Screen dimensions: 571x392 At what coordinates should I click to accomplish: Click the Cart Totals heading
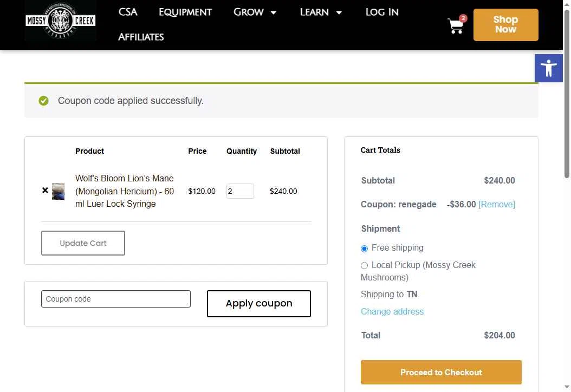click(380, 150)
